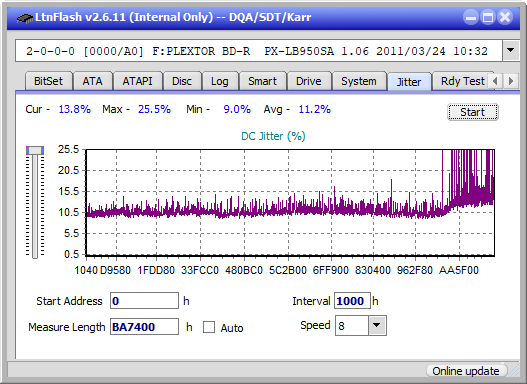Click the Start button
The height and width of the screenshot is (384, 527).
coord(473,112)
